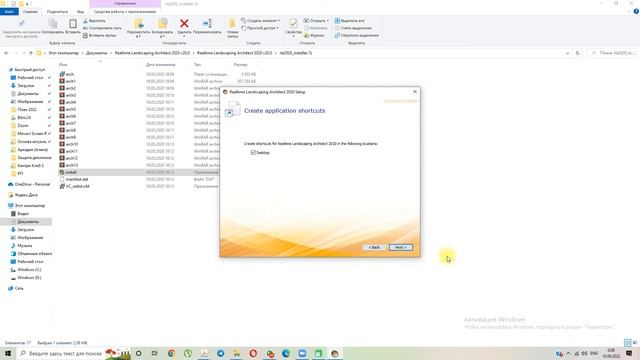This screenshot has width=640, height=360.
Task: Click the Manage (Управление) contextual tab
Action: (x=125, y=3)
